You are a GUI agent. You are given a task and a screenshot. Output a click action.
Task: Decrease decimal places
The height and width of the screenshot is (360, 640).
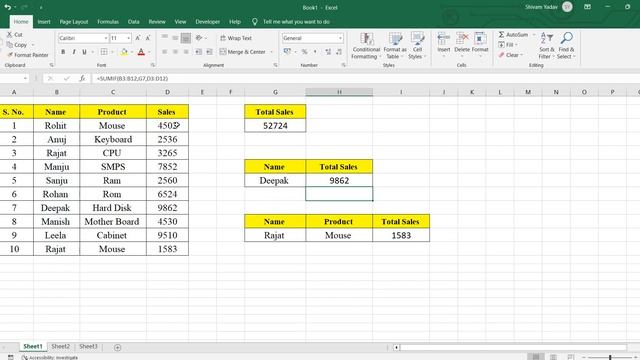coord(339,52)
